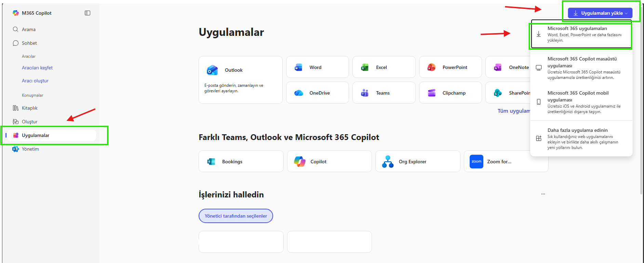Expand the Uygulamaları yükle dropdown chevron

point(626,13)
